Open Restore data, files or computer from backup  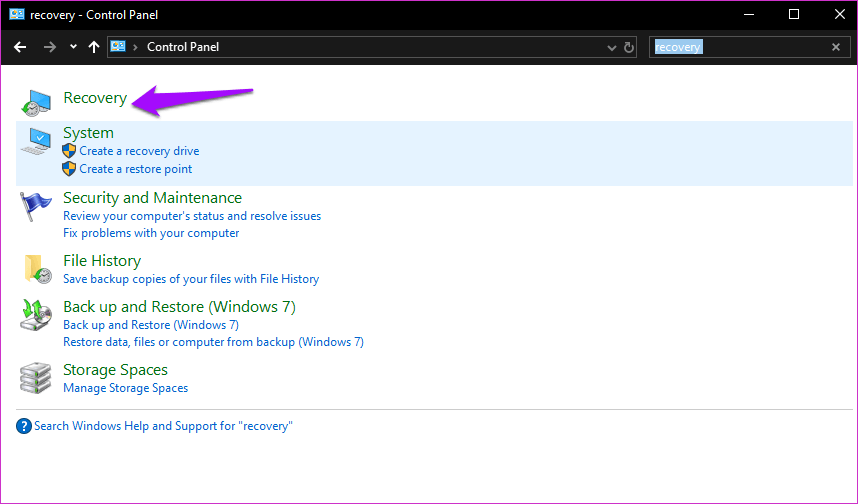(213, 342)
